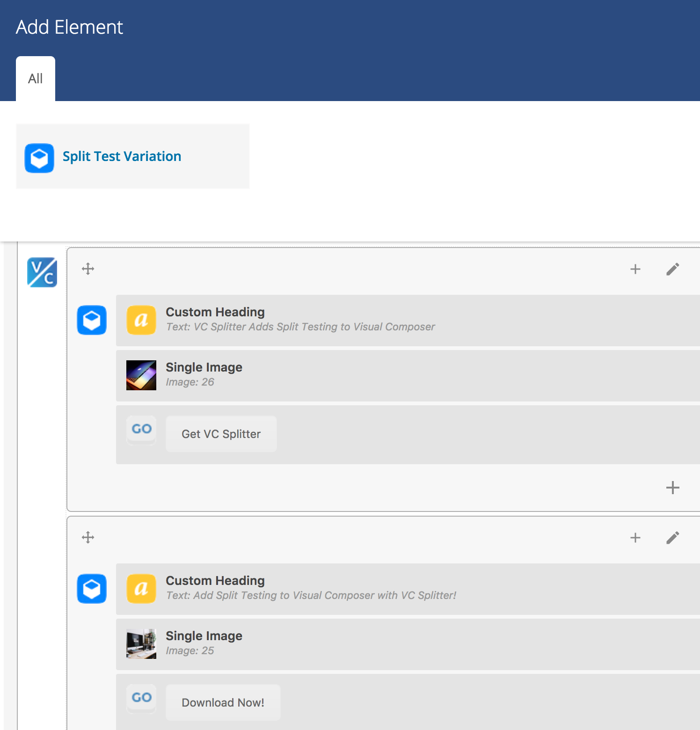Open the VC Splitter logo icon
Image resolution: width=700 pixels, height=730 pixels.
[x=42, y=272]
